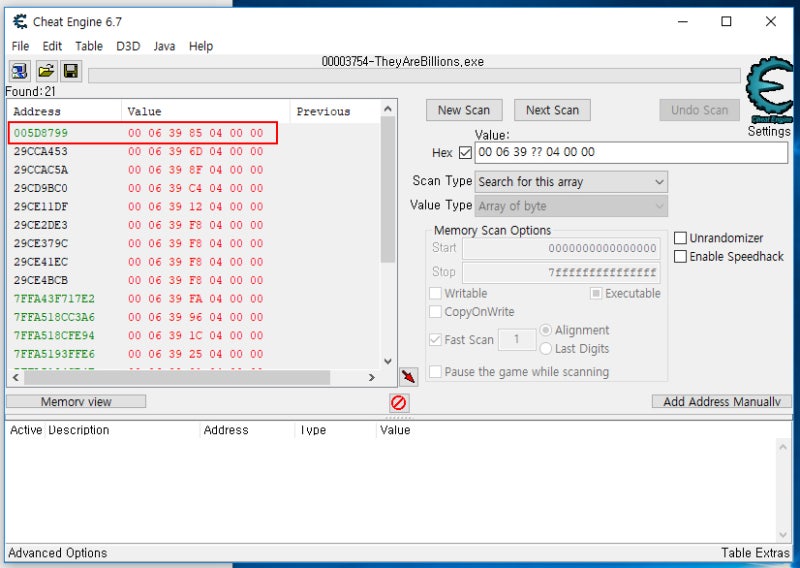Image resolution: width=800 pixels, height=568 pixels.
Task: Open the Java menu
Action: 164,46
